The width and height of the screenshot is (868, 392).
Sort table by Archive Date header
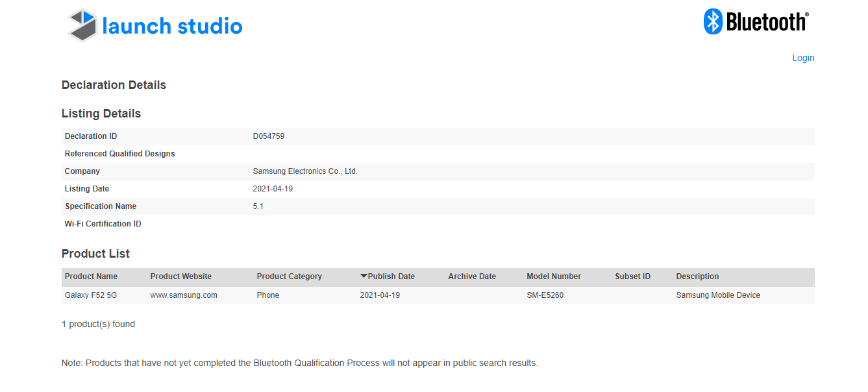click(x=472, y=276)
